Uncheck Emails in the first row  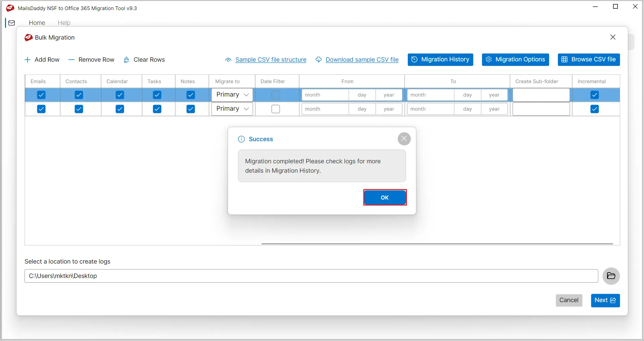(x=41, y=95)
